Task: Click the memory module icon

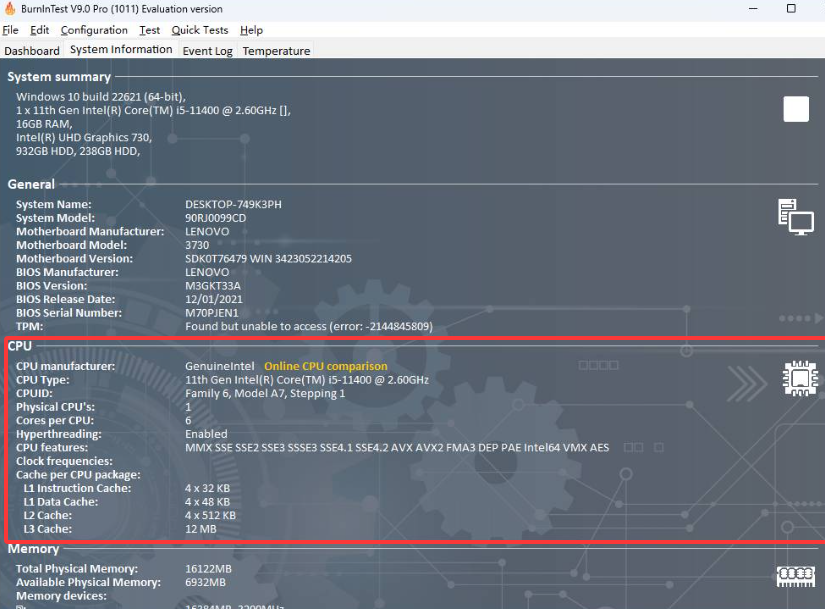Action: [796, 576]
